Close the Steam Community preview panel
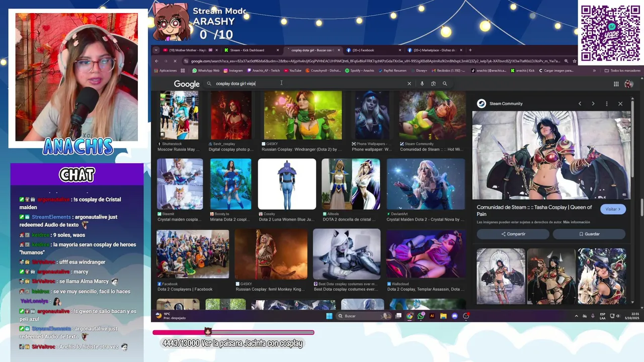 [620, 104]
